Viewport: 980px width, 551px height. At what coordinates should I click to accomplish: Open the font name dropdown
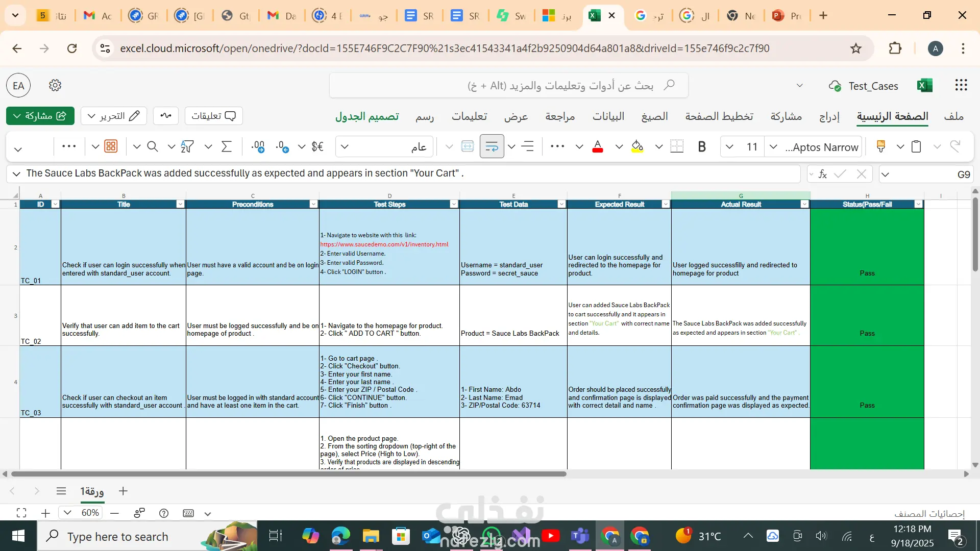point(773,147)
